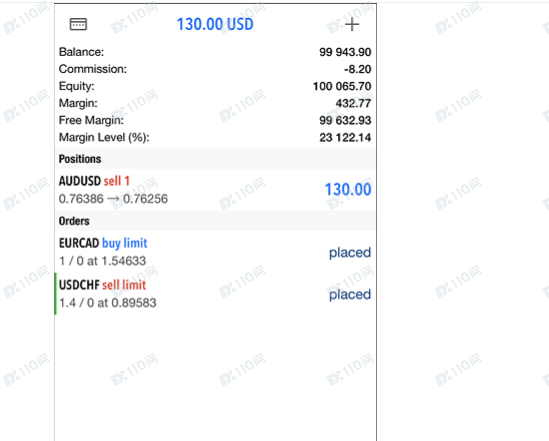Open the card icon at top left

point(78,24)
